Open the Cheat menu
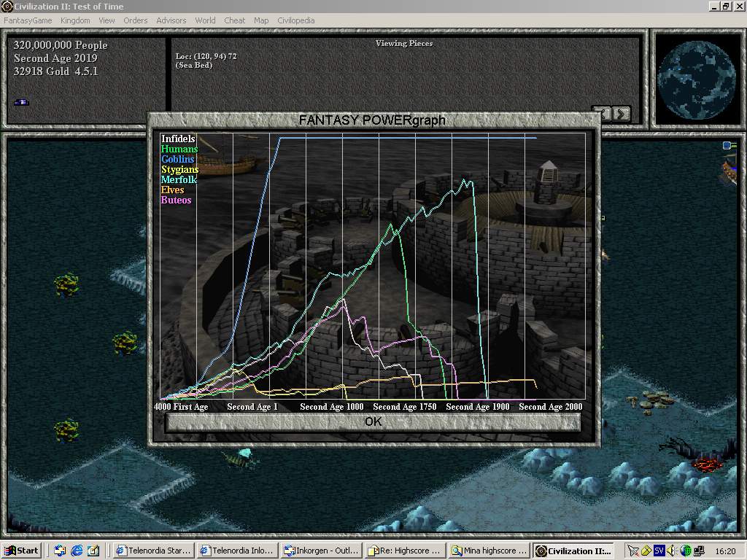 234,20
